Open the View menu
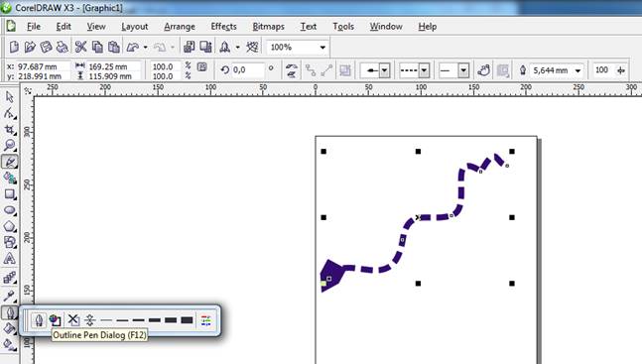The image size is (642, 364). point(96,27)
